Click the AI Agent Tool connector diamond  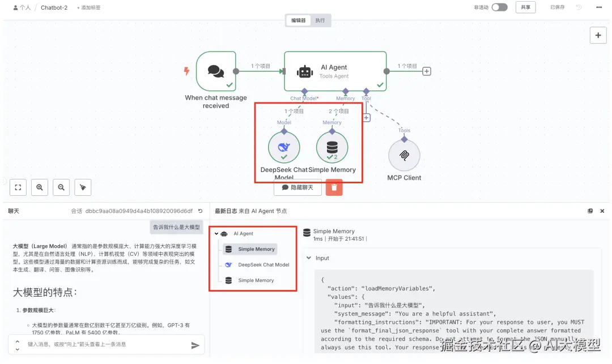(366, 91)
